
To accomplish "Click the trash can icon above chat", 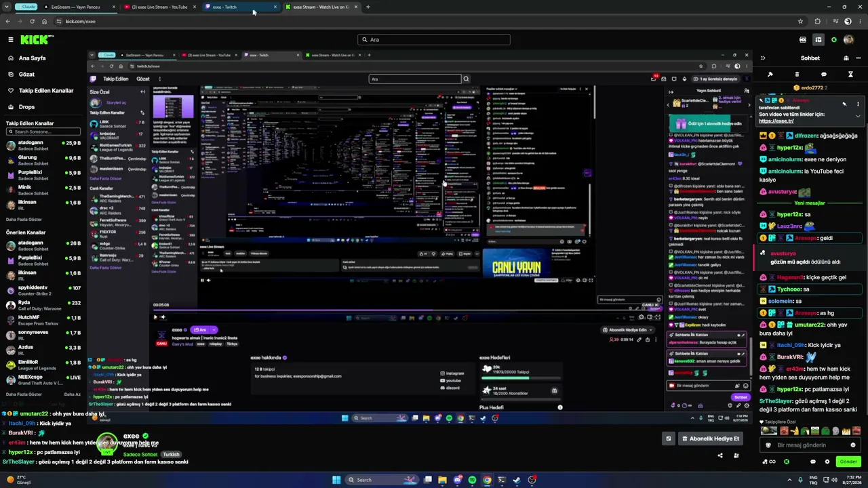I will 797,75.
